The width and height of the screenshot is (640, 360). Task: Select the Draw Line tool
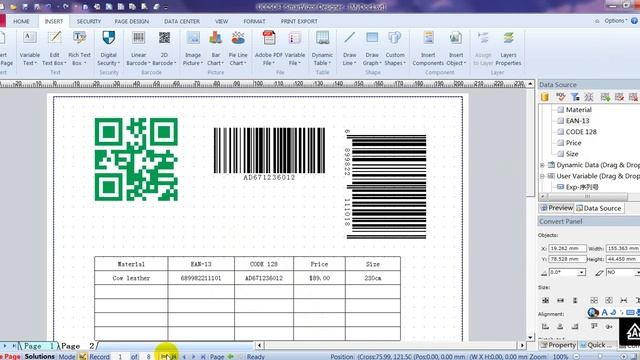tap(349, 48)
